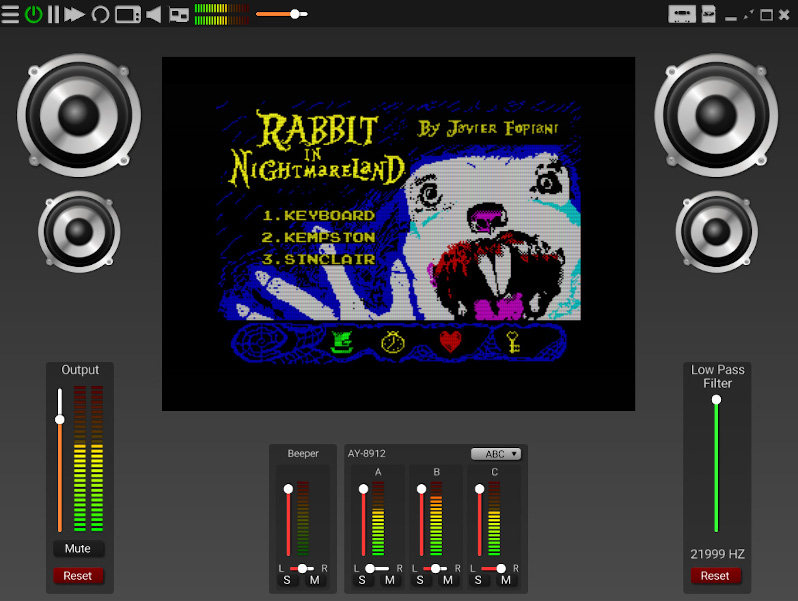Toggle channel C solo S button
798x601 pixels.
click(x=478, y=580)
